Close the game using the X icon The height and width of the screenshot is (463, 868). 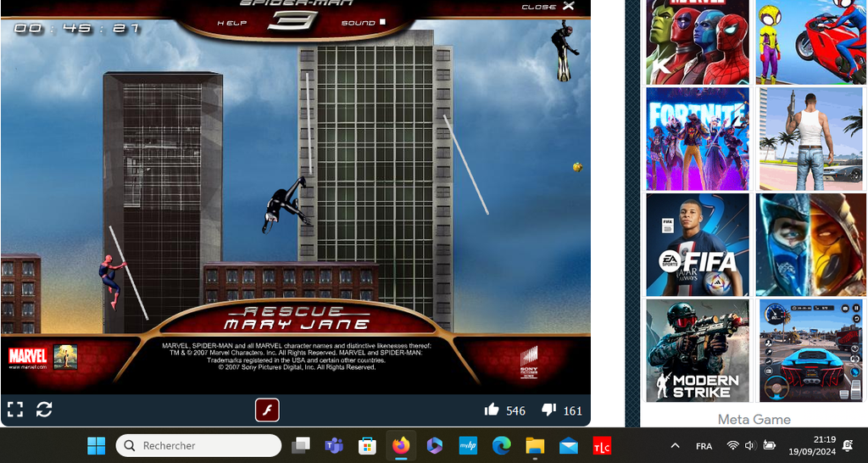click(568, 6)
